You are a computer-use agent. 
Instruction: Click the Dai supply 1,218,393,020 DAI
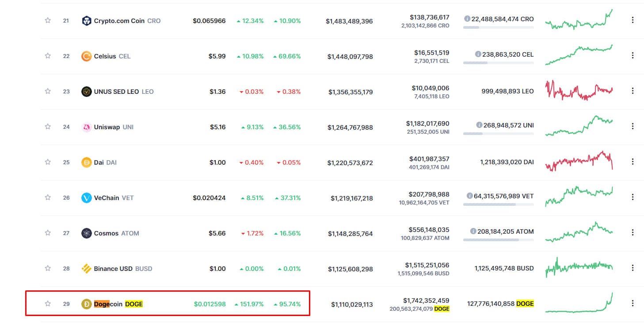pyautogui.click(x=507, y=162)
